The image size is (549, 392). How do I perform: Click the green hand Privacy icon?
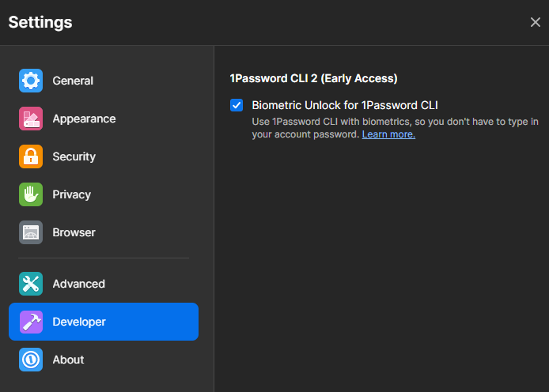31,194
